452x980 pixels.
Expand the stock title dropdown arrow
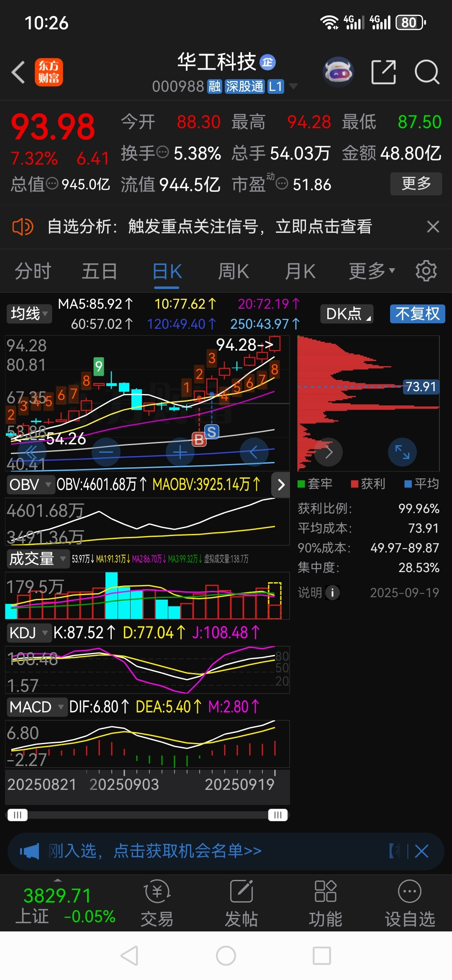point(293,86)
